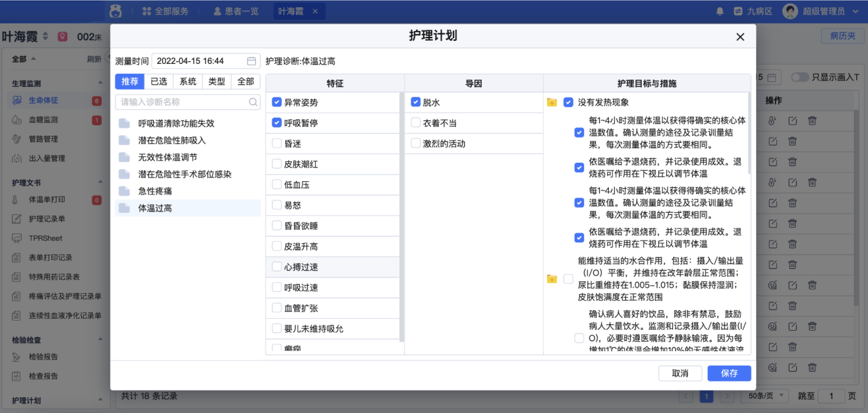Check the 昏迷 feature checkbox
Viewport: 868px width, 413px height.
(x=277, y=144)
